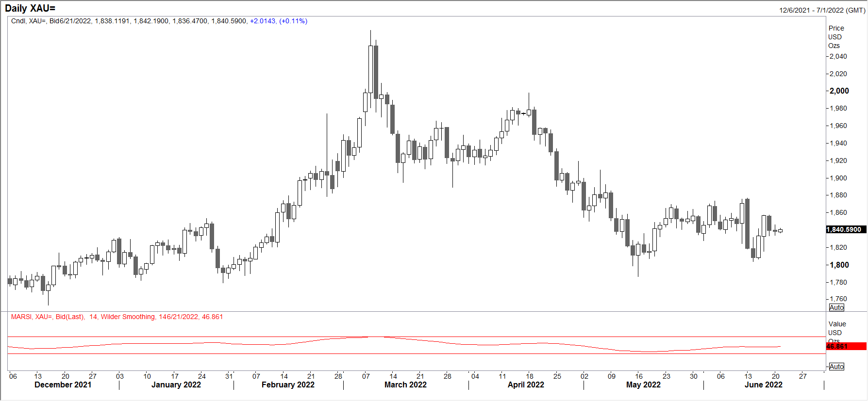Click the 1,760 price axis label
Image resolution: width=868 pixels, height=401 pixels.
[x=838, y=299]
